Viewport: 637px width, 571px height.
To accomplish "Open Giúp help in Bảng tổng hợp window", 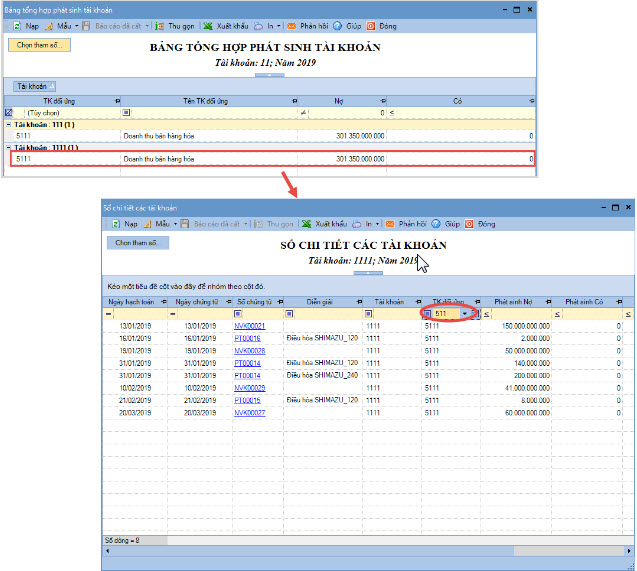I will tap(348, 26).
